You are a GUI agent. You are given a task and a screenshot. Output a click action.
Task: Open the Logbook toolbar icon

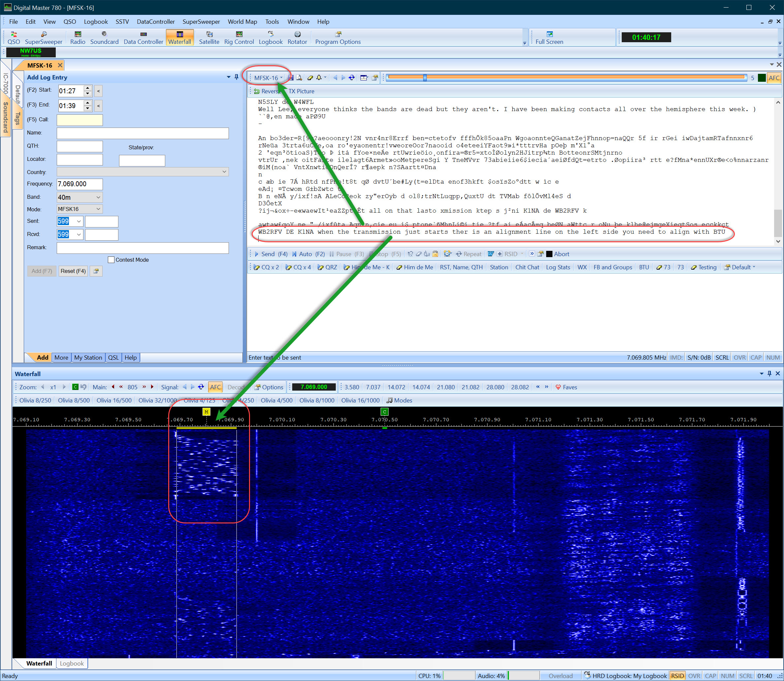coord(270,38)
